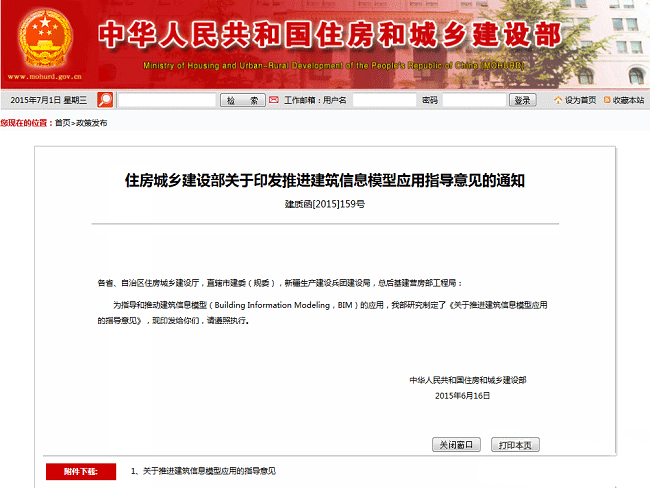Screen dimensions: 650x488
Task: Open attachment 关于推进建筑信息模型应用的指导意见
Action: coord(209,471)
